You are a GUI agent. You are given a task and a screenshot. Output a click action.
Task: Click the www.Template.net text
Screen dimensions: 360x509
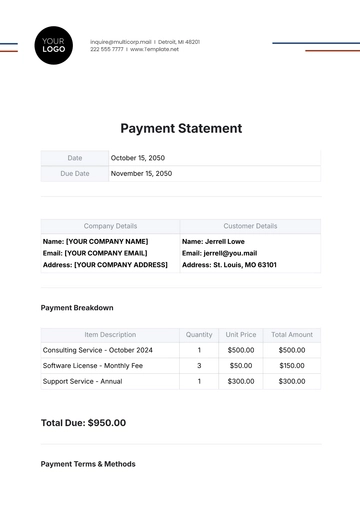[154, 49]
